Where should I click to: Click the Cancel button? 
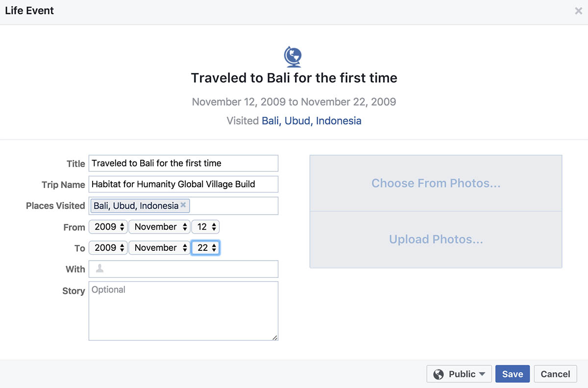click(555, 374)
